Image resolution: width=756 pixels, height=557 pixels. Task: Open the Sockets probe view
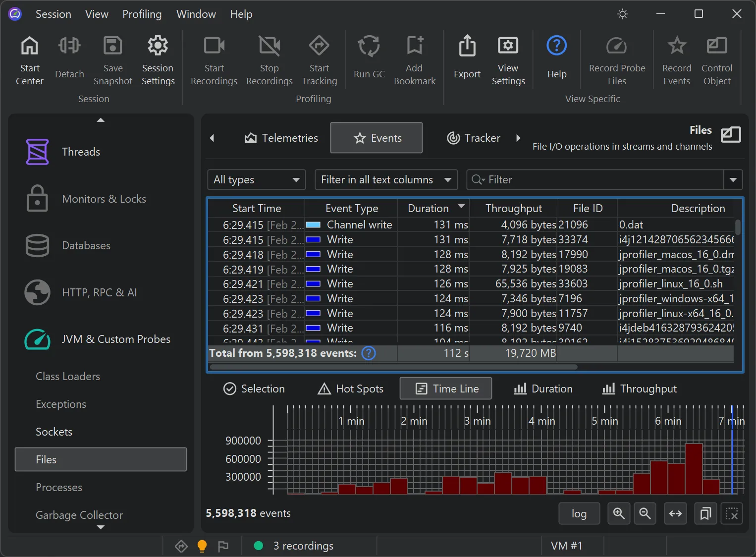(x=54, y=432)
